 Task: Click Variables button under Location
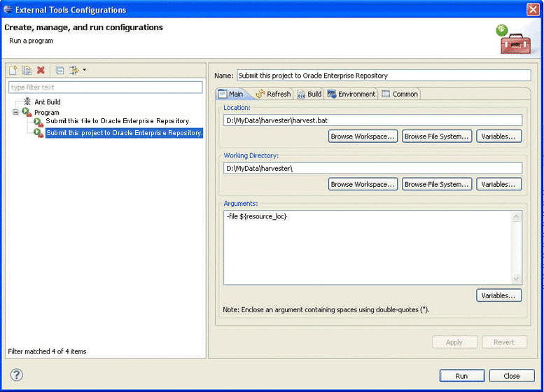click(498, 136)
